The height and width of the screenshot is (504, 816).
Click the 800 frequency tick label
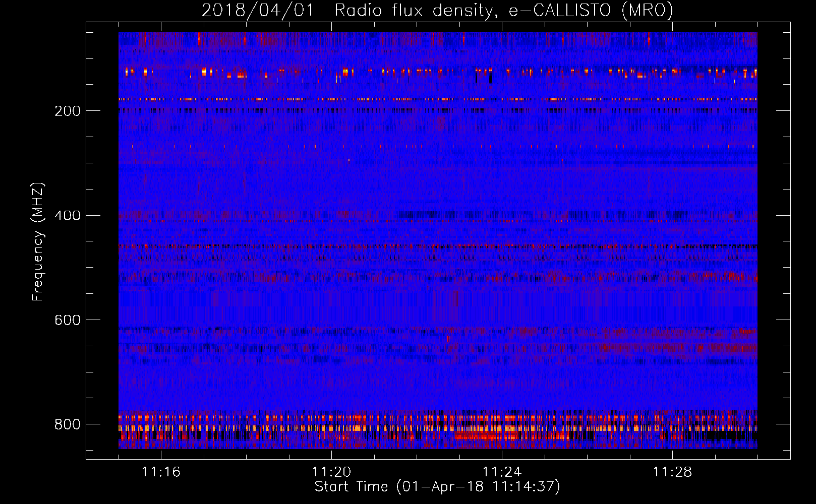click(68, 424)
